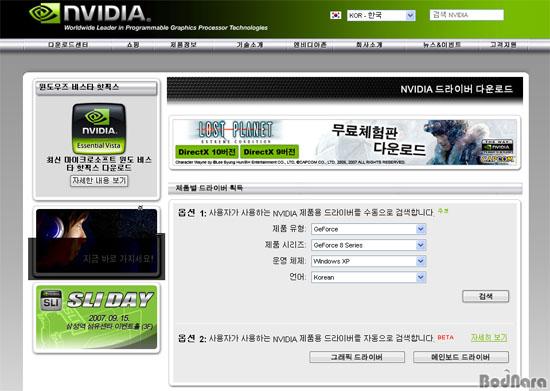The width and height of the screenshot is (550, 391).
Task: Click the SLI DAY banner
Action: tap(96, 318)
